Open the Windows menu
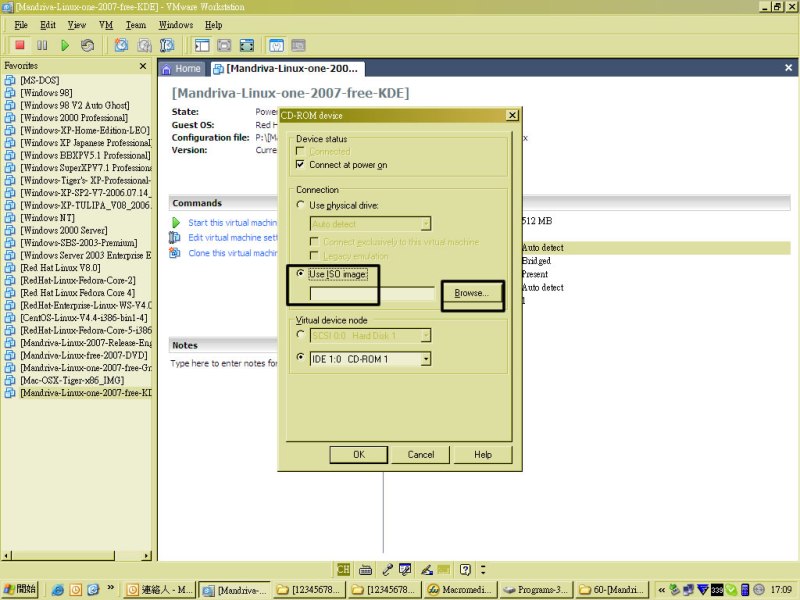800x600 pixels. pyautogui.click(x=176, y=25)
